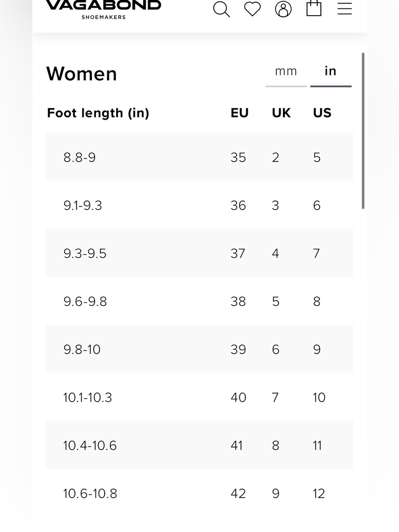Image resolution: width=399 pixels, height=532 pixels.
Task: Select the EU 42 size row
Action: (x=200, y=493)
